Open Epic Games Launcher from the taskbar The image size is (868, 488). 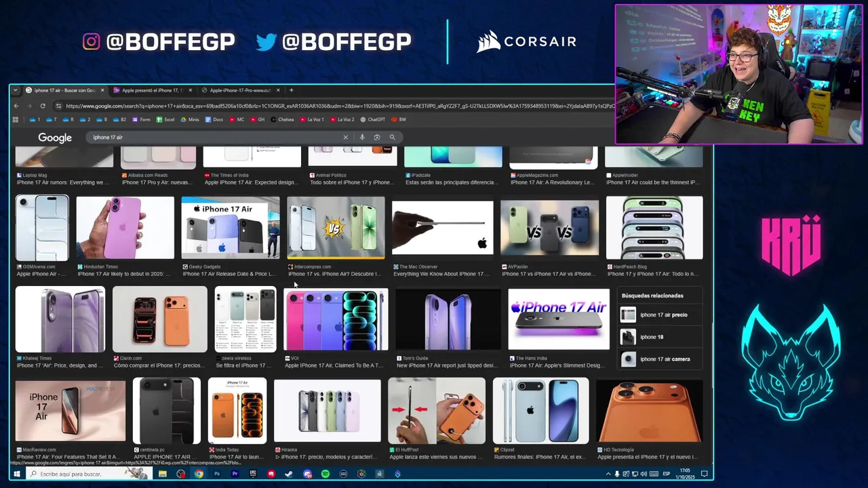[253, 474]
